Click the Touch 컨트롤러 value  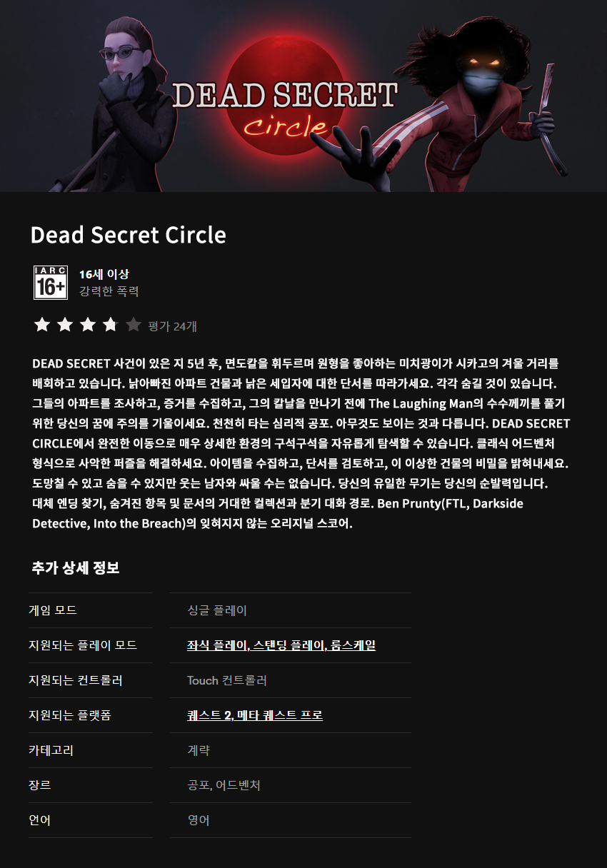click(227, 680)
